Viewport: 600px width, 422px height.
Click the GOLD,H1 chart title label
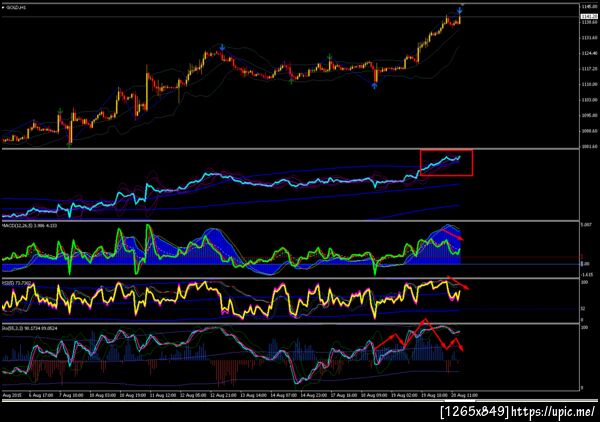click(x=16, y=7)
